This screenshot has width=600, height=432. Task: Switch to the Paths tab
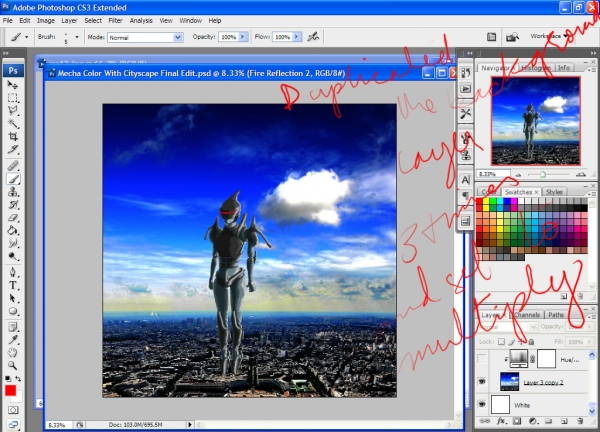click(x=556, y=315)
